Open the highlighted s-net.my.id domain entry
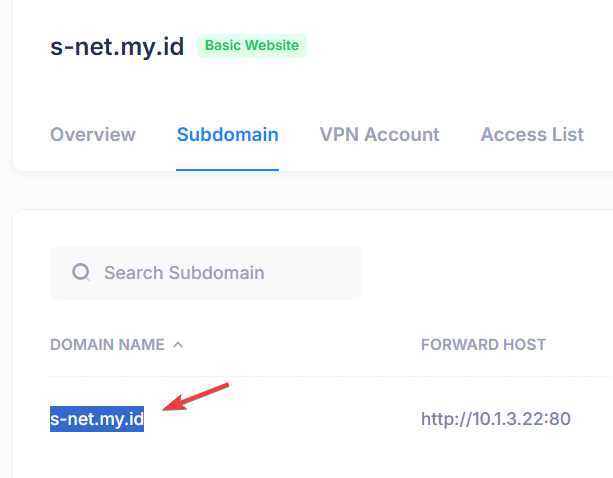 (x=97, y=419)
